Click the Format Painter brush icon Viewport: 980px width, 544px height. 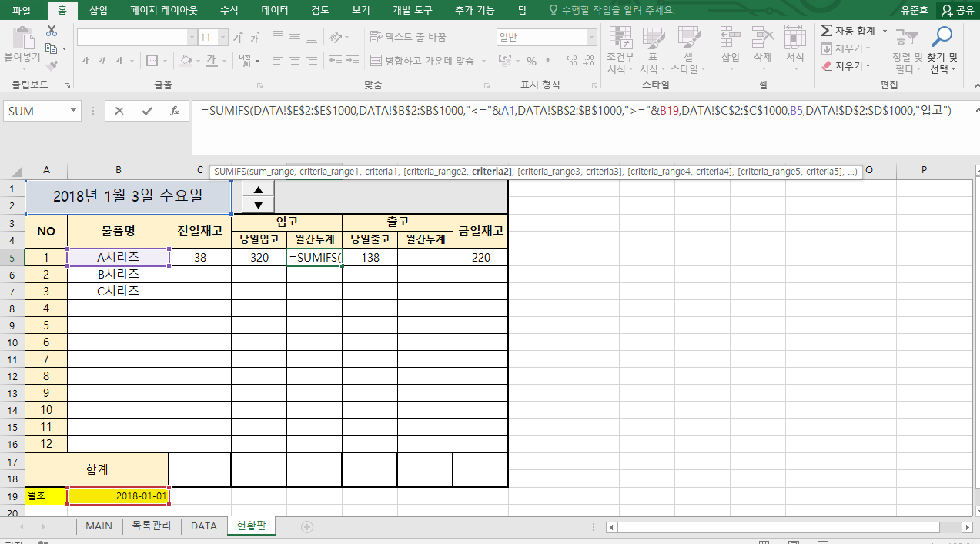click(x=52, y=66)
